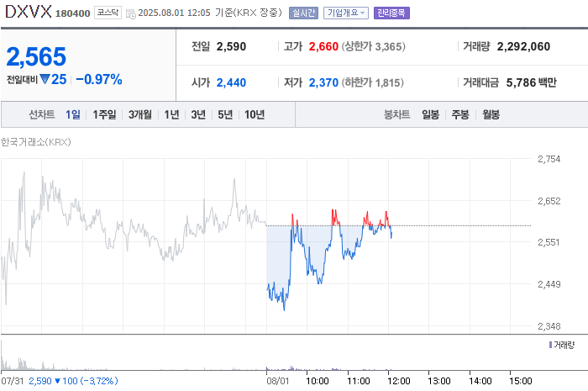
Task: Click the 저가 value 2,370
Action: pos(323,82)
